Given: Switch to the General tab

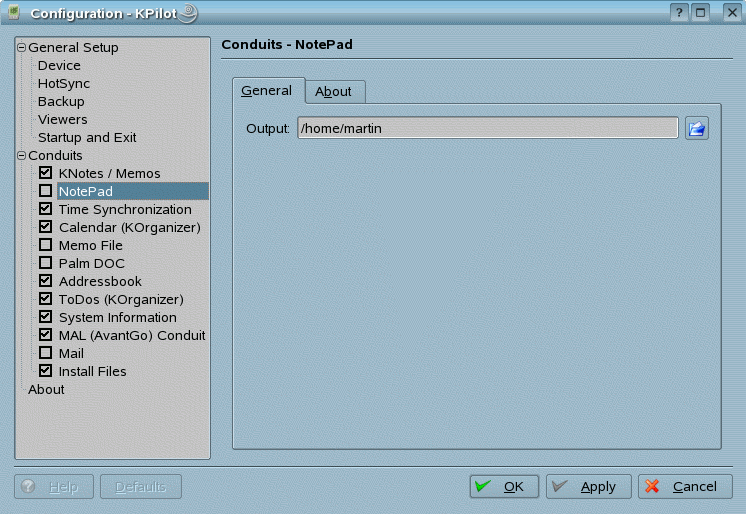Looking at the screenshot, I should point(268,90).
